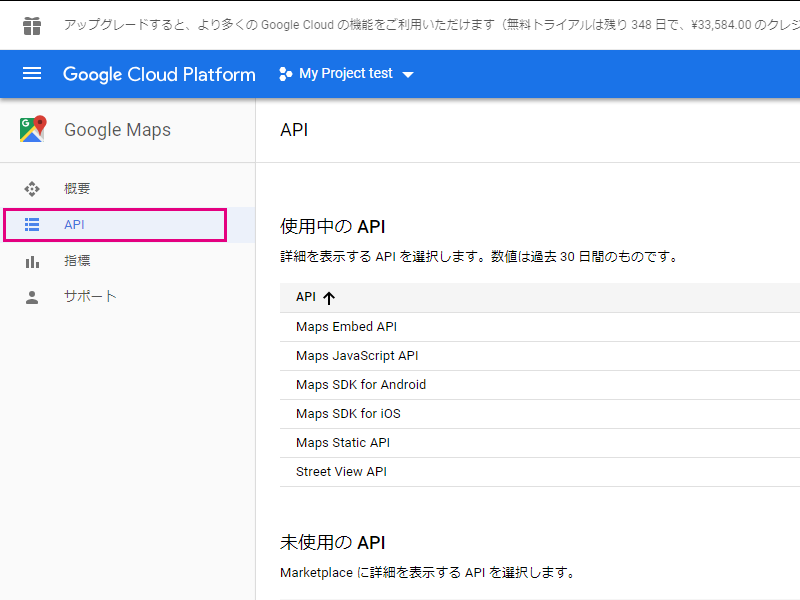Open the My Project test project selector
The height and width of the screenshot is (600, 800).
[x=345, y=73]
